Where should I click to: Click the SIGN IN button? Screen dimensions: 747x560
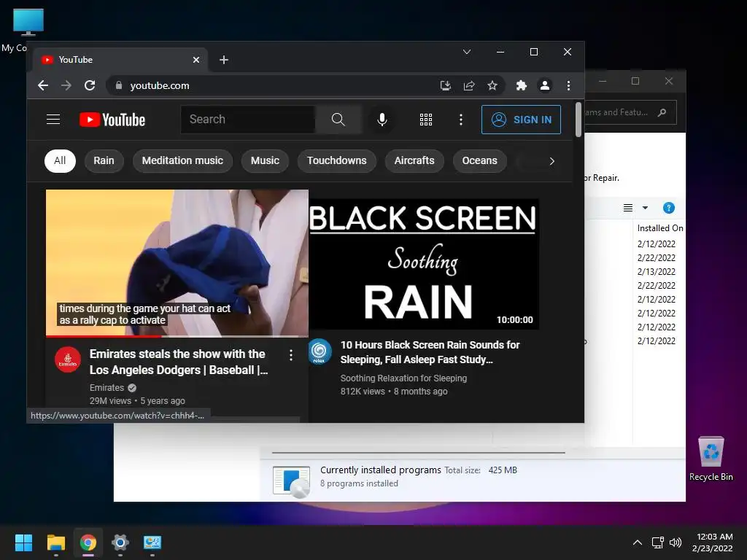[521, 120]
